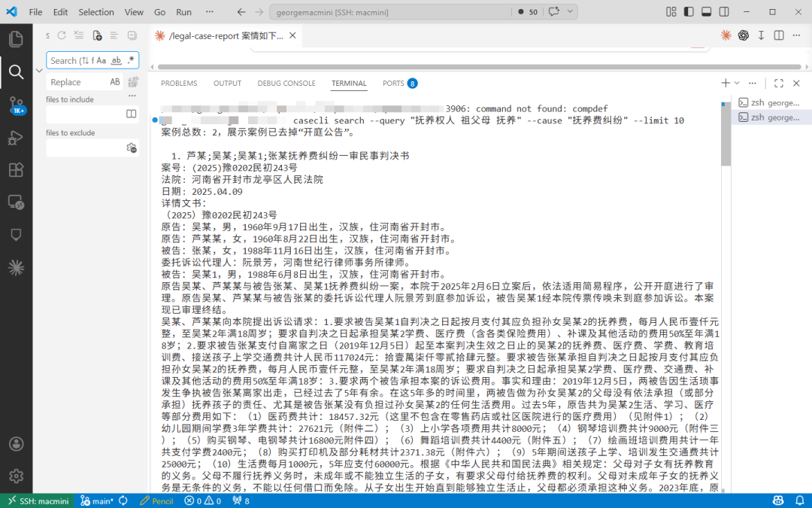The width and height of the screenshot is (812, 508).
Task: Switch to the PORTS tab
Action: 400,83
